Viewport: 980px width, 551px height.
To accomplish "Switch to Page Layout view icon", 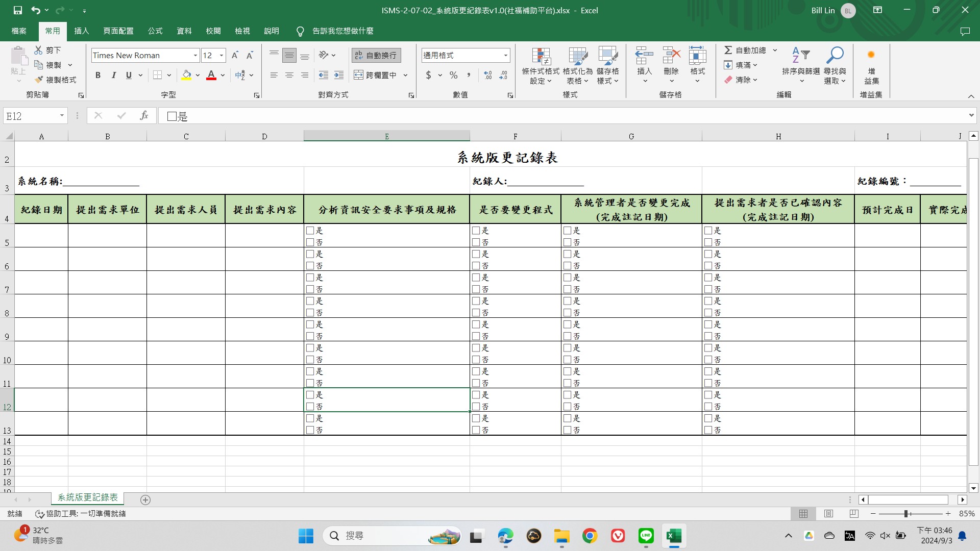I will [828, 514].
